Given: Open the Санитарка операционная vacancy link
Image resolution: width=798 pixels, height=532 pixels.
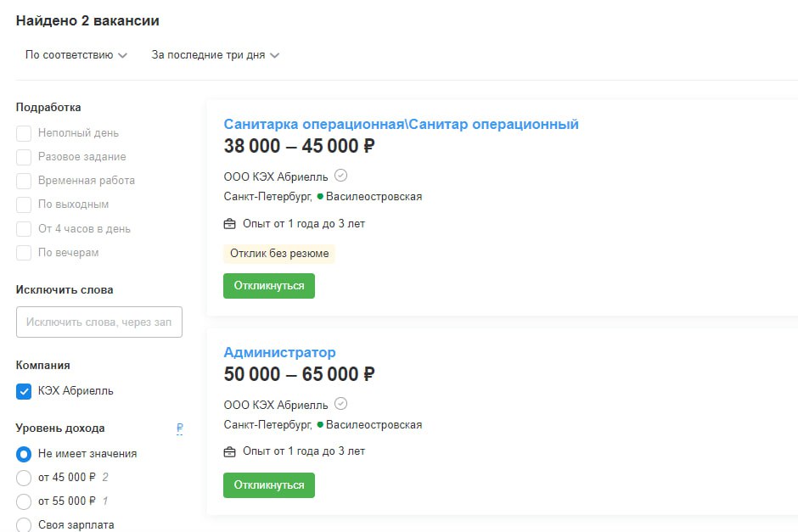Looking at the screenshot, I should pyautogui.click(x=401, y=124).
